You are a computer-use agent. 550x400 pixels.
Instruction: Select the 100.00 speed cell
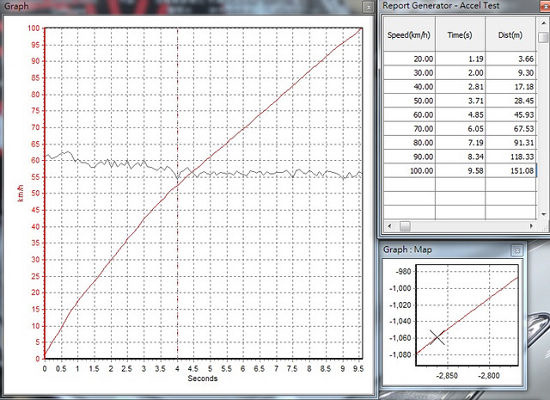pos(409,171)
